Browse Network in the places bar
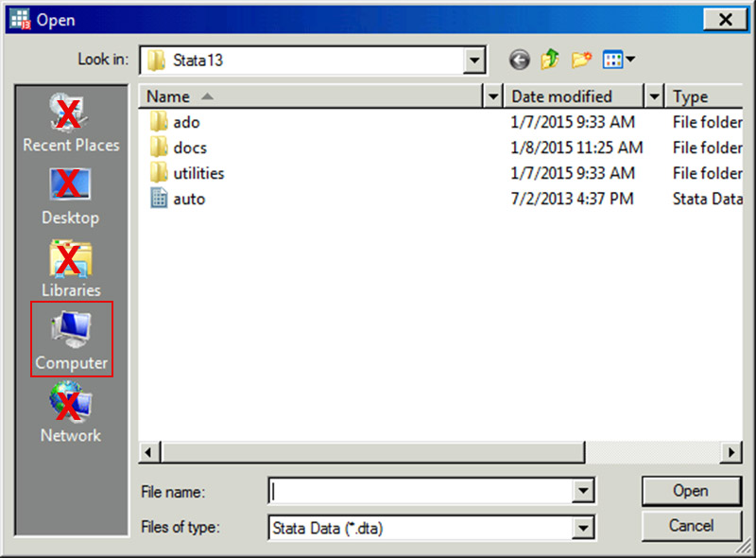The image size is (756, 558). point(70,411)
